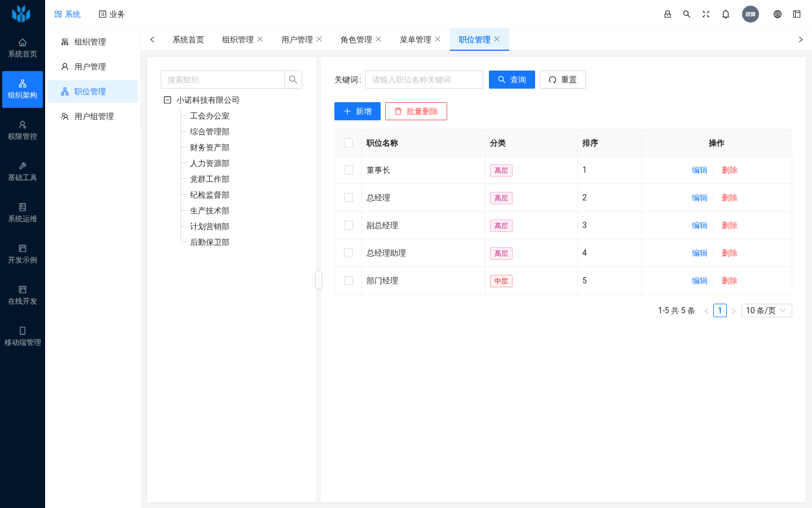
Task: Check the 部门经理 row checkbox
Action: tap(348, 281)
